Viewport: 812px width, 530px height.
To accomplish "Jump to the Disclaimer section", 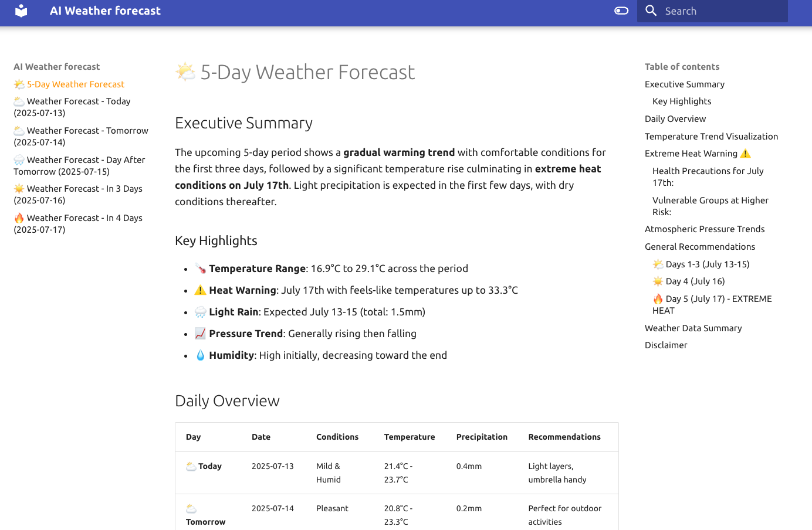I will tap(666, 345).
